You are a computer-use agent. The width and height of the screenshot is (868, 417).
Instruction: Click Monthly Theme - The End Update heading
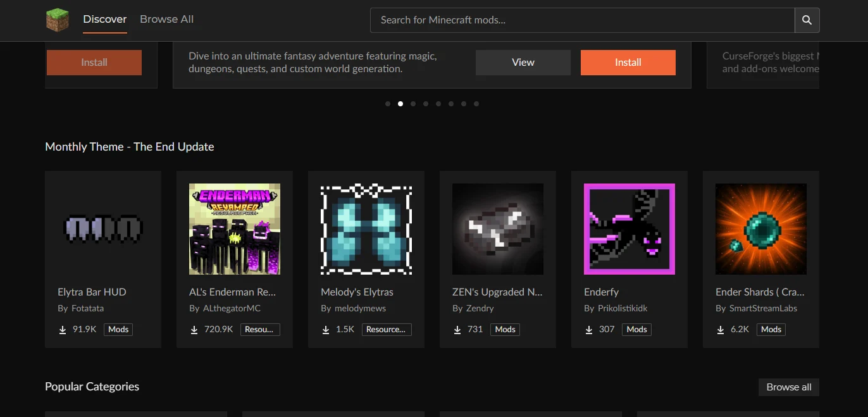[x=130, y=147]
